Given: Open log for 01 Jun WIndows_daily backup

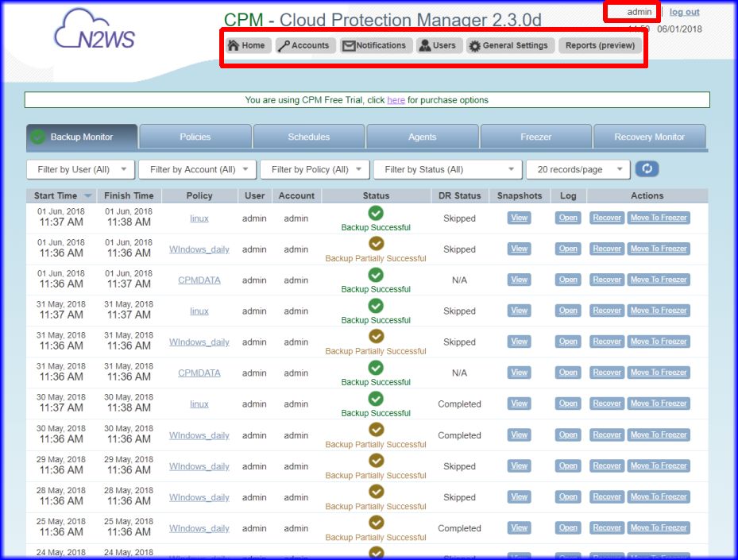Looking at the screenshot, I should point(568,249).
